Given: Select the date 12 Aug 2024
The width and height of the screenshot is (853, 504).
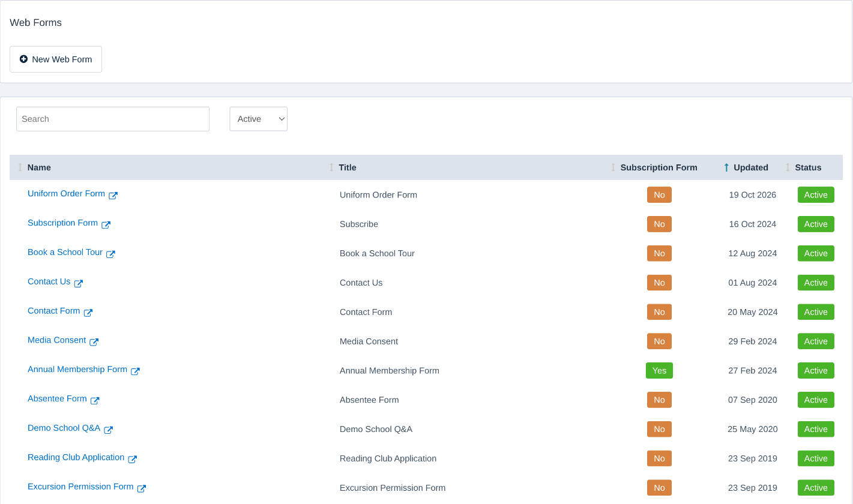Looking at the screenshot, I should pos(753,254).
